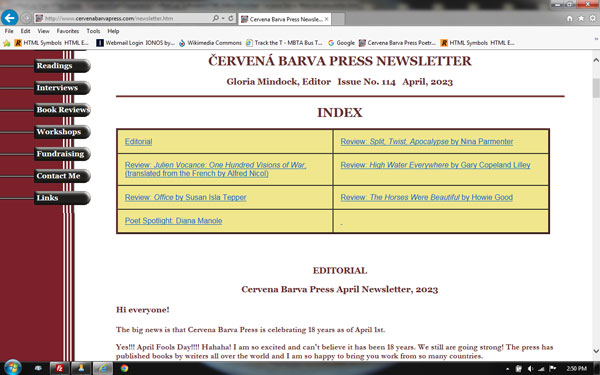Click the 2:50 PM taskbar clock
Screen dimensions: 600x375
pyautogui.click(x=576, y=369)
